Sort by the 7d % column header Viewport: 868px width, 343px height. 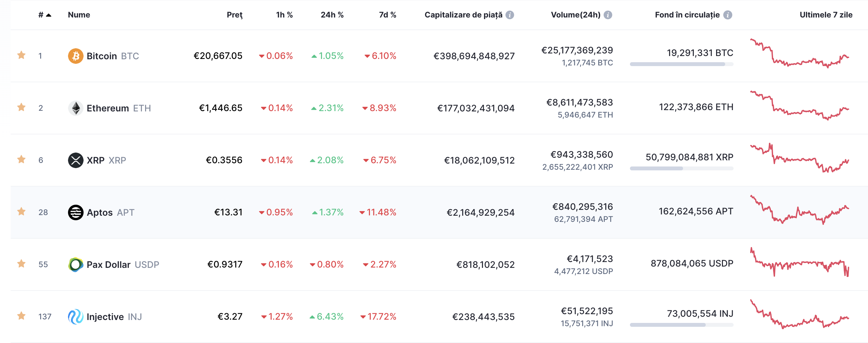tap(387, 15)
